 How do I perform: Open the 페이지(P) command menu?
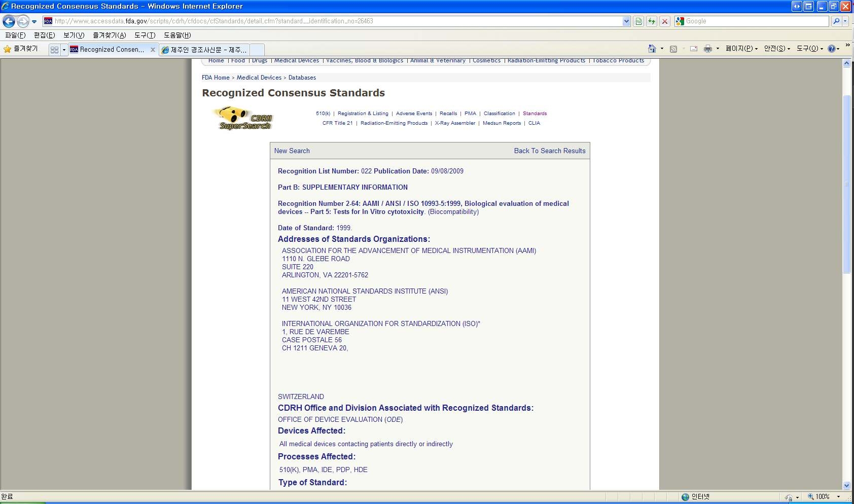coord(741,49)
